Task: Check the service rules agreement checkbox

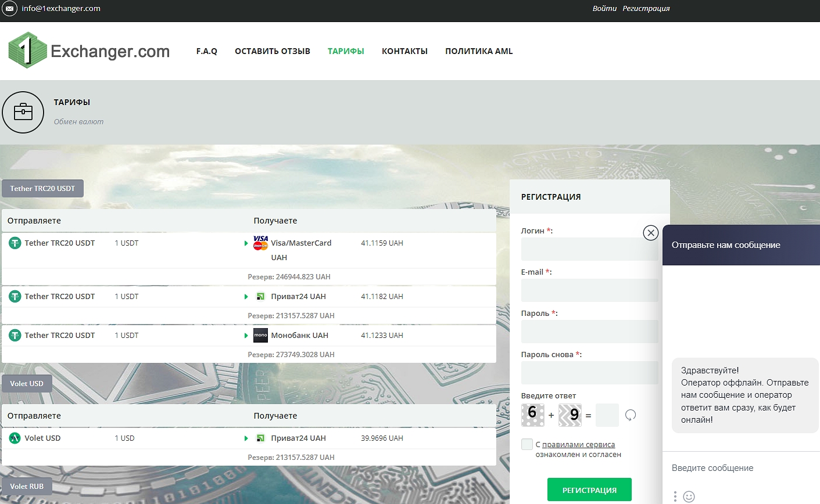Action: tap(527, 444)
